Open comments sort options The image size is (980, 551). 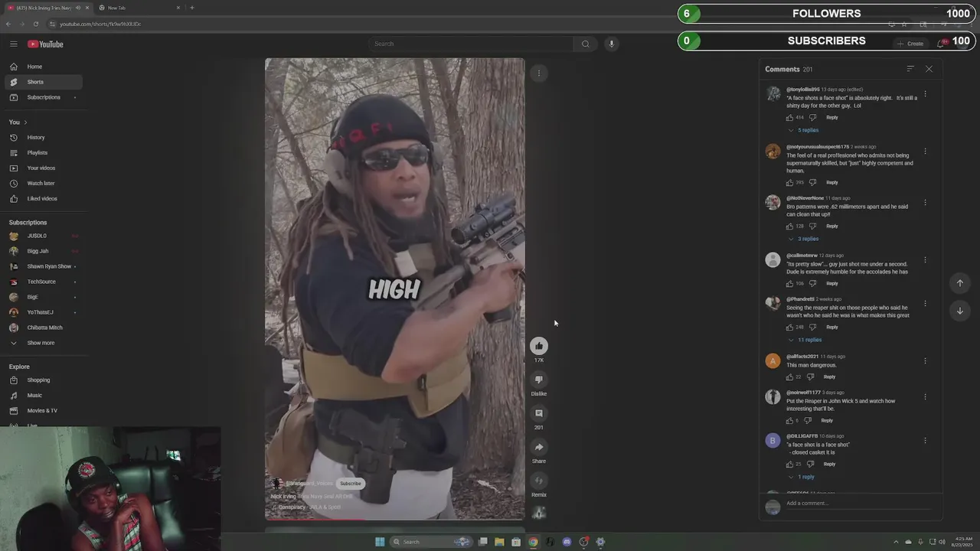[x=910, y=69]
